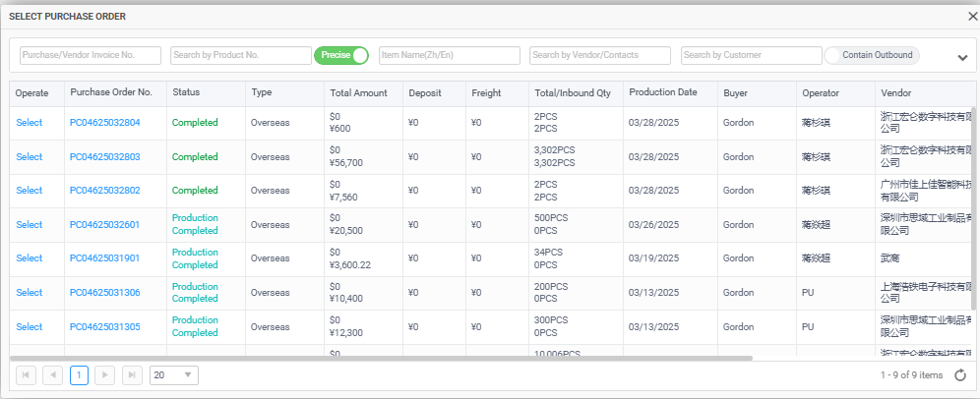This screenshot has width=980, height=399.
Task: Toggle the Precise search switch
Action: tap(341, 55)
